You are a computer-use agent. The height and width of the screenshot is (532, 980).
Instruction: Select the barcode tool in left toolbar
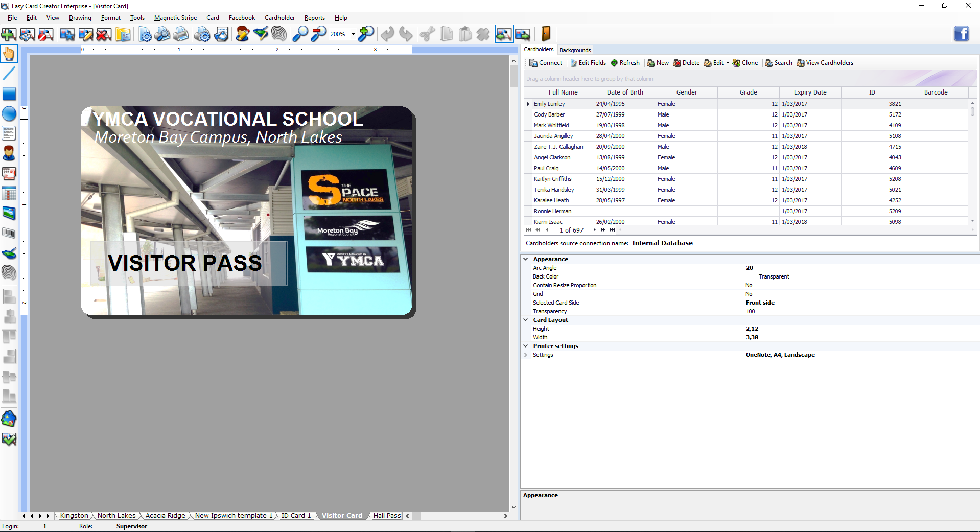9,234
